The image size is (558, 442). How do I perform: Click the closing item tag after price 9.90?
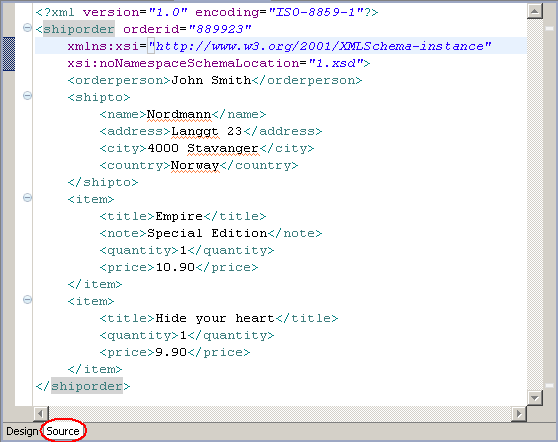[x=95, y=369]
